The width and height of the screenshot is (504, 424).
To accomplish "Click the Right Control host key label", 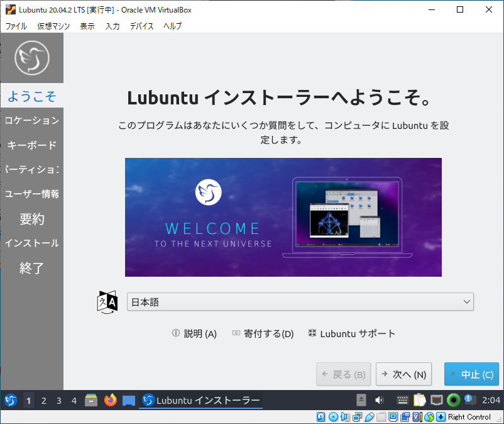I will click(469, 417).
